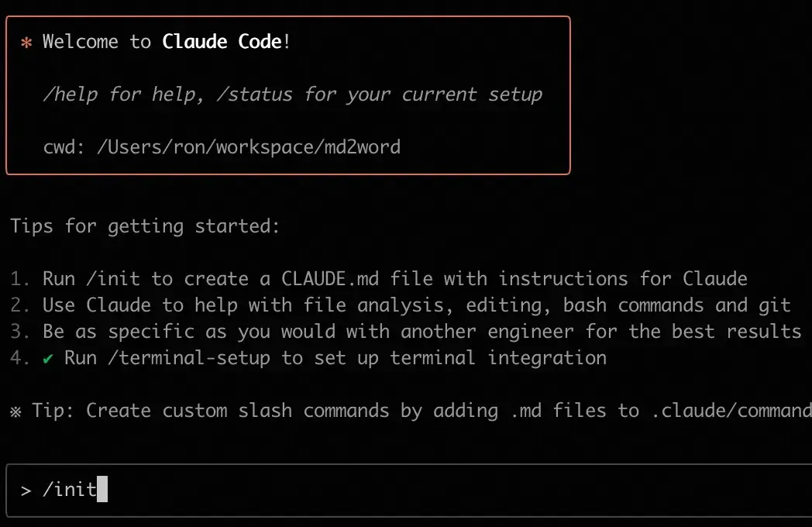Click the word 'Welcome' in the banner
812x527 pixels.
coord(81,42)
